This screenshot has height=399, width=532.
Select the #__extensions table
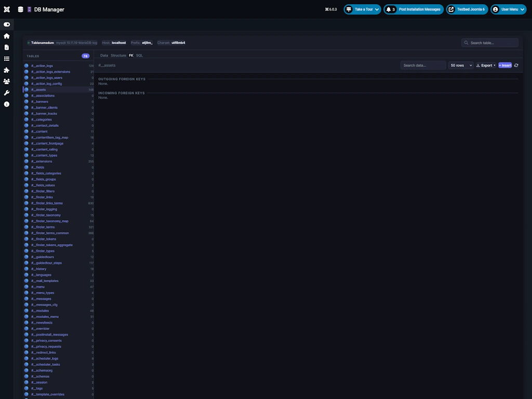coord(58,161)
